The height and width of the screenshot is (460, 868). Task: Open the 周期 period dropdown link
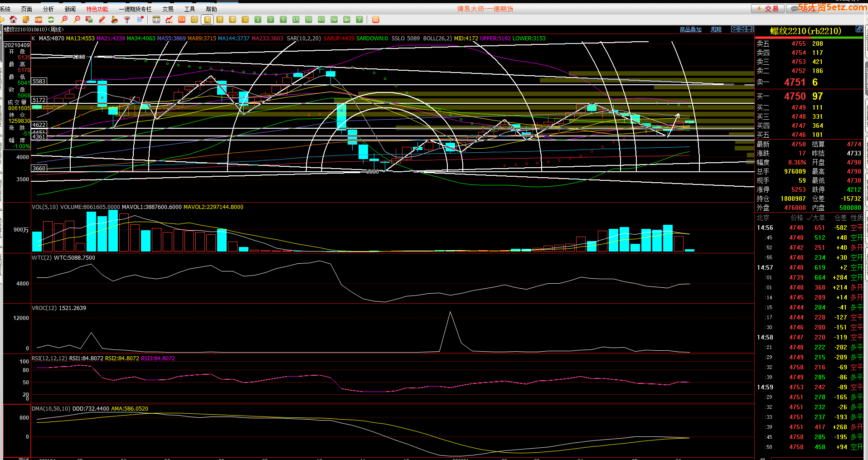pos(716,29)
